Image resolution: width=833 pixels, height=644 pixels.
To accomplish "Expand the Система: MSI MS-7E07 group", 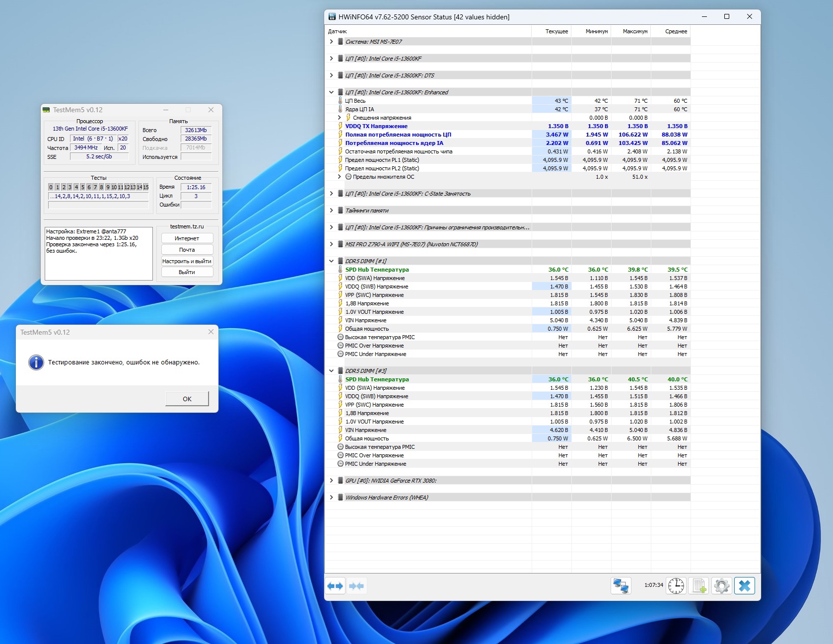I will [x=331, y=42].
